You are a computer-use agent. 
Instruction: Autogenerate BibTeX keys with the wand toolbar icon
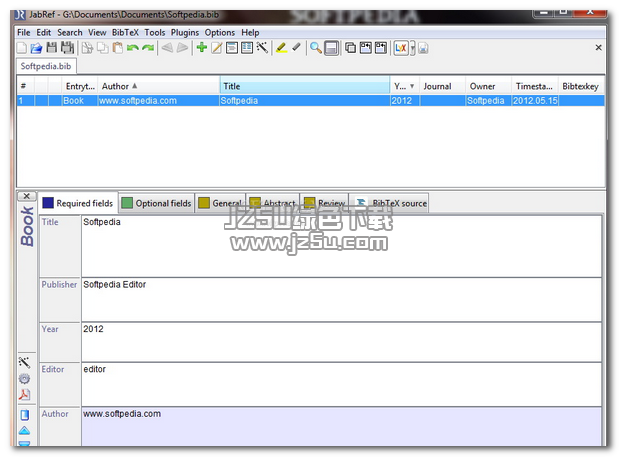coord(263,48)
